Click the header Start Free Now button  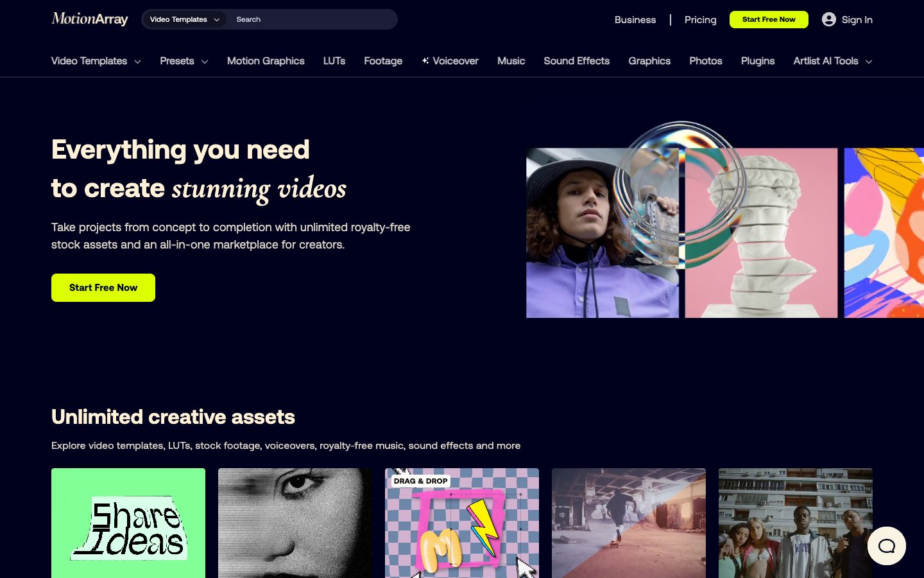click(769, 19)
